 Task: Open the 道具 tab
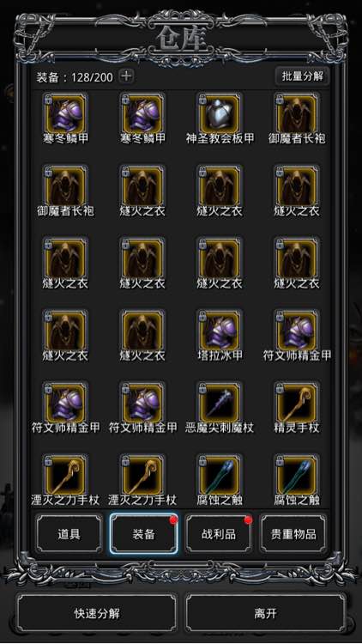point(69,533)
